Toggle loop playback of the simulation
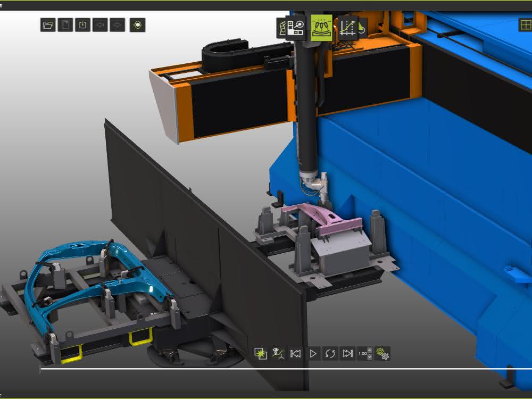532x399 pixels. coord(330,354)
